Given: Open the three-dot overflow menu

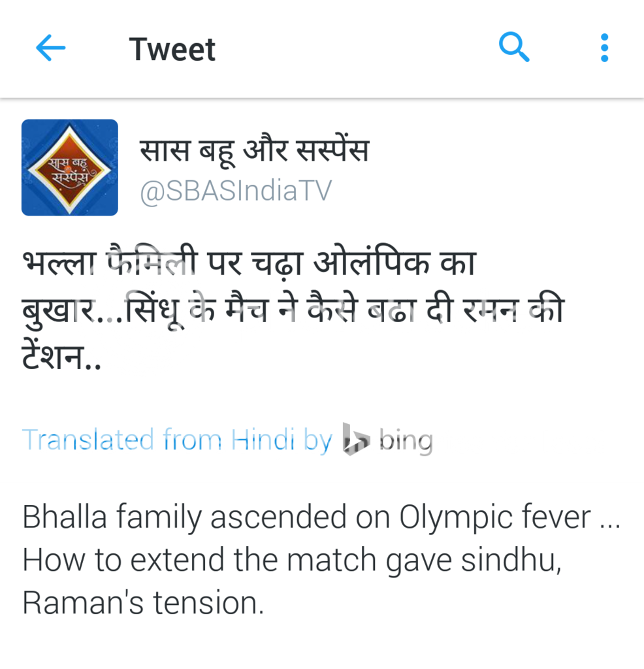Looking at the screenshot, I should point(604,48).
